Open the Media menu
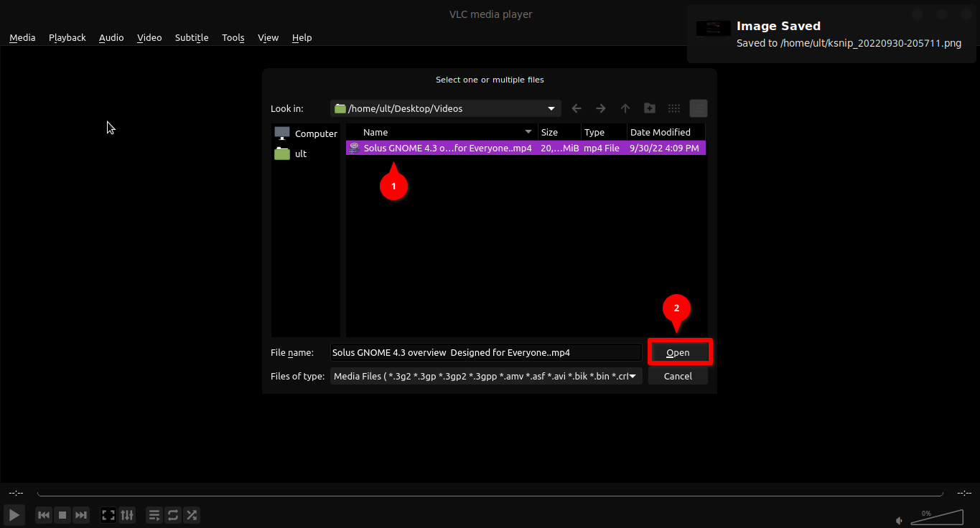 tap(22, 37)
